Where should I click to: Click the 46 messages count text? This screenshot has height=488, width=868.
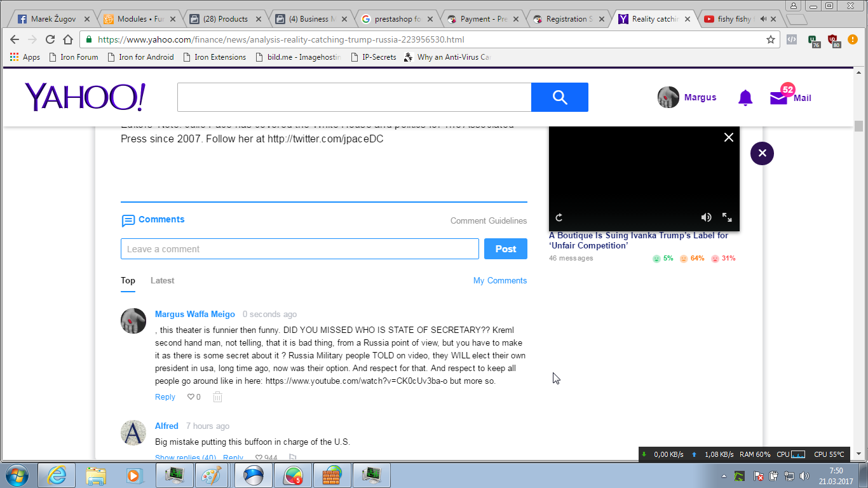click(571, 259)
